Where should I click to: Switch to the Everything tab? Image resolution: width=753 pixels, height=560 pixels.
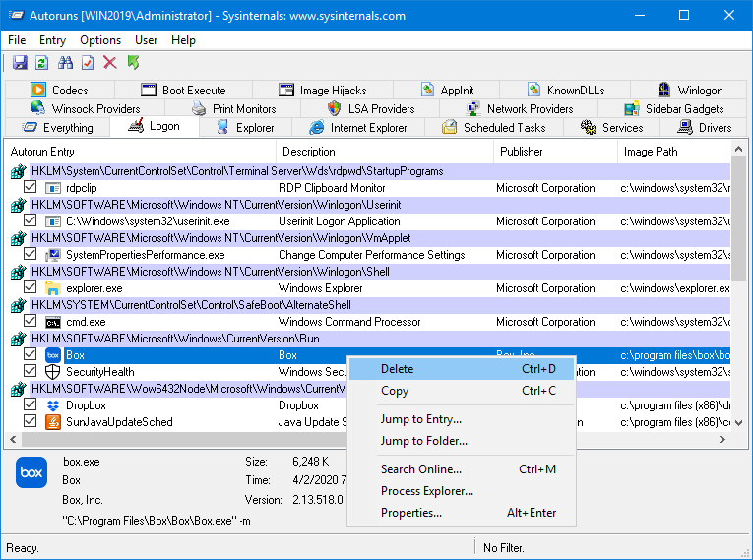[58, 128]
